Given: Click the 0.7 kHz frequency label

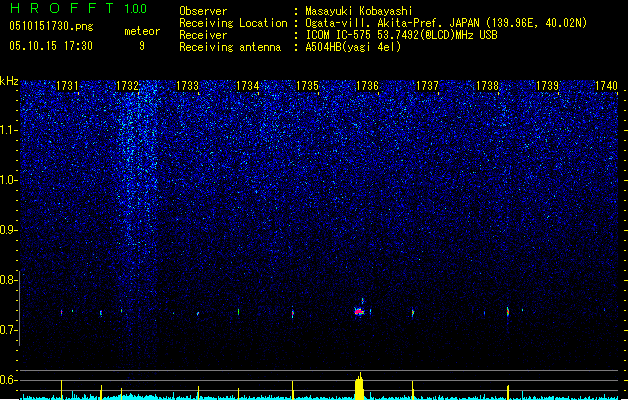Looking at the screenshot, I should (x=9, y=330).
